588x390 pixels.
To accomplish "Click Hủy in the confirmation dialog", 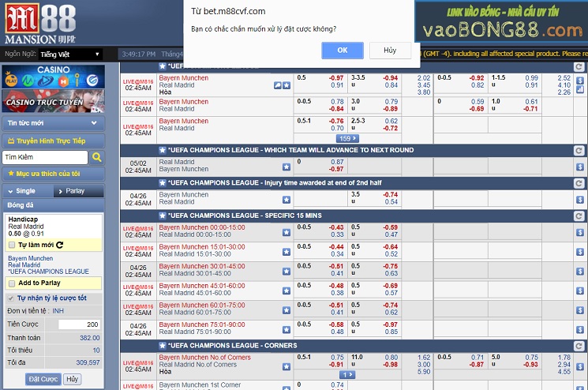I will pyautogui.click(x=390, y=50).
